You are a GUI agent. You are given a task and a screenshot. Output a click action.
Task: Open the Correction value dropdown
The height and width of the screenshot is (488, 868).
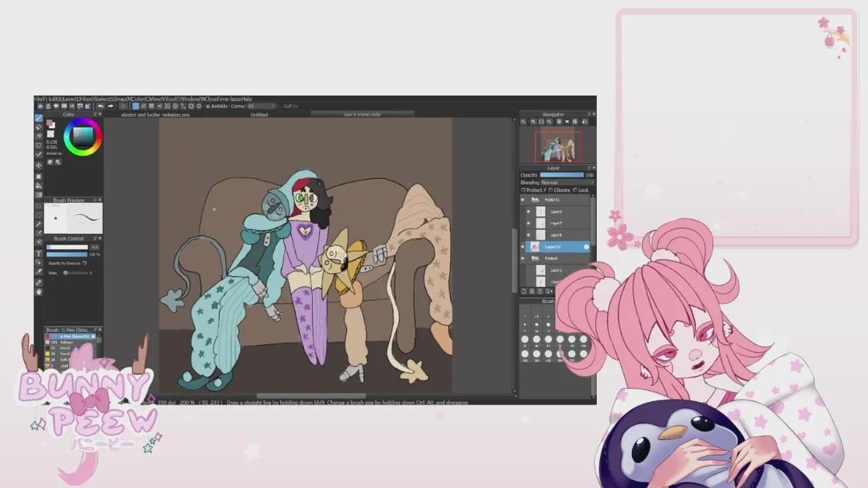tap(262, 106)
